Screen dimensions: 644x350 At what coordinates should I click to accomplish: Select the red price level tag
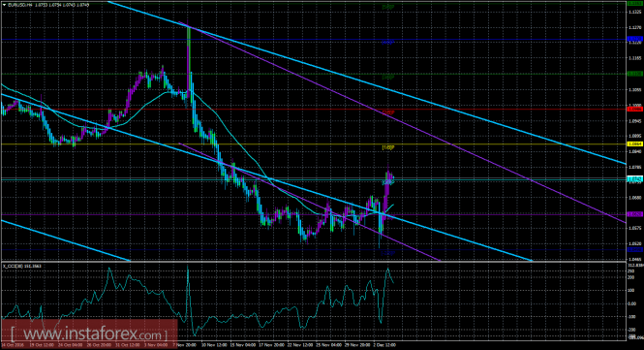(635, 109)
